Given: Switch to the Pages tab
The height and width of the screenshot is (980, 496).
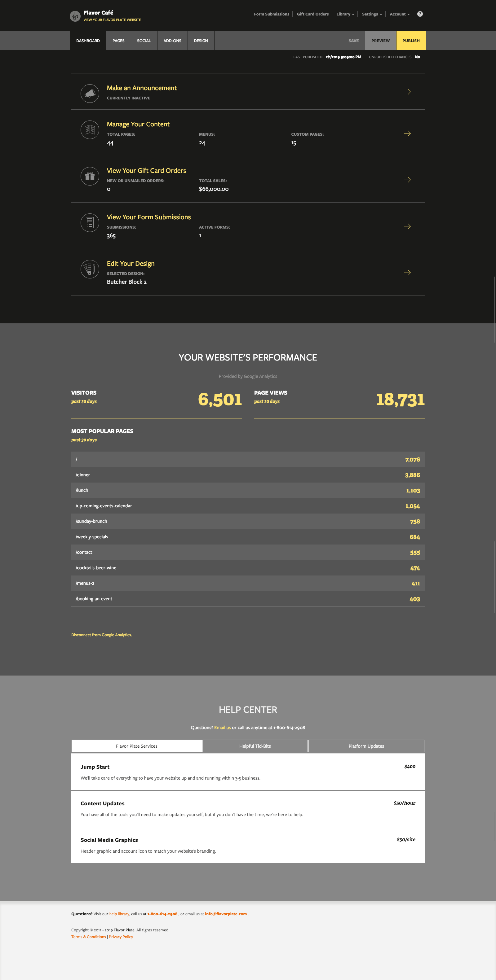Looking at the screenshot, I should point(118,41).
